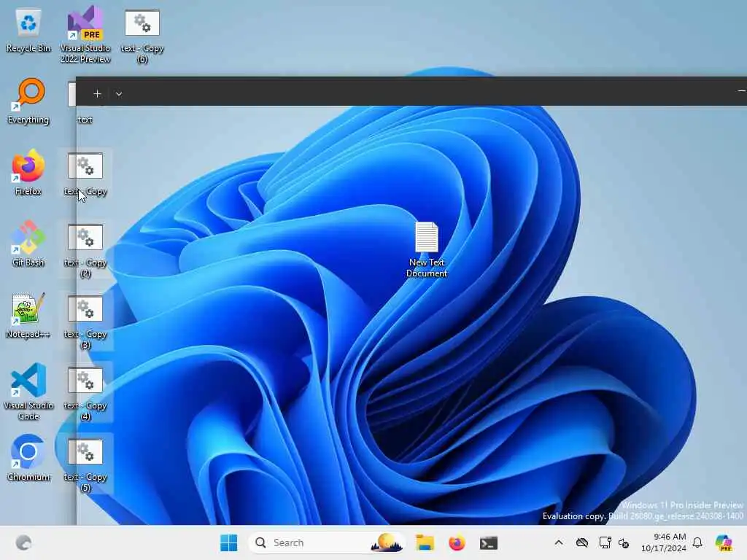This screenshot has height=560, width=747.
Task: Open the notifications bell icon
Action: 697,542
